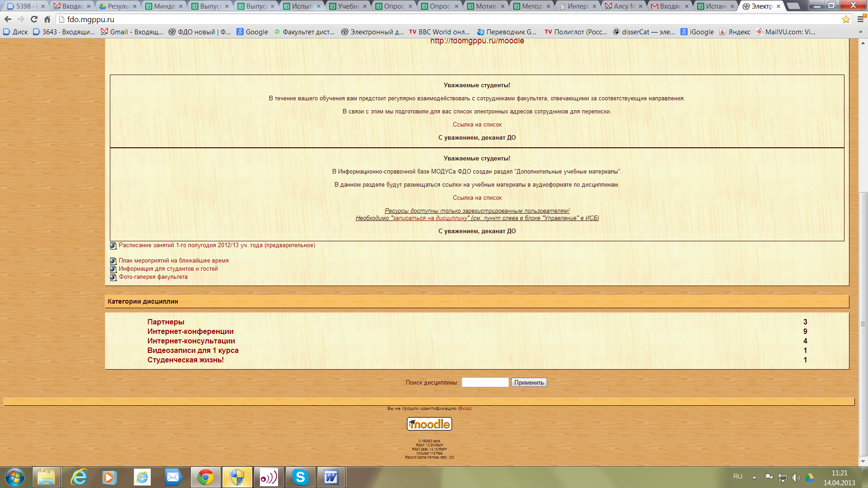Open the Студенческая жизнь! category
Image resolution: width=868 pixels, height=488 pixels.
pos(185,360)
